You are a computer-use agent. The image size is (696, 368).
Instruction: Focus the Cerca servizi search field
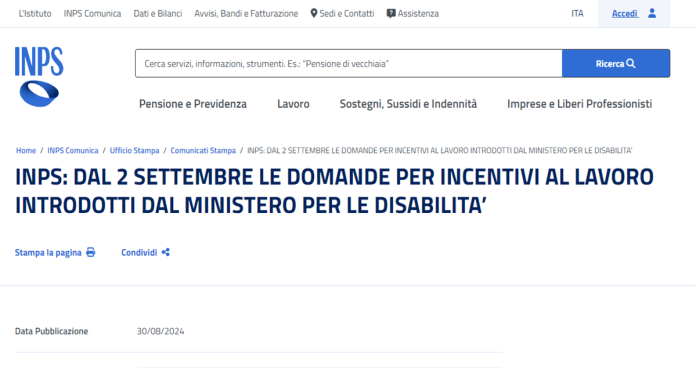point(348,63)
